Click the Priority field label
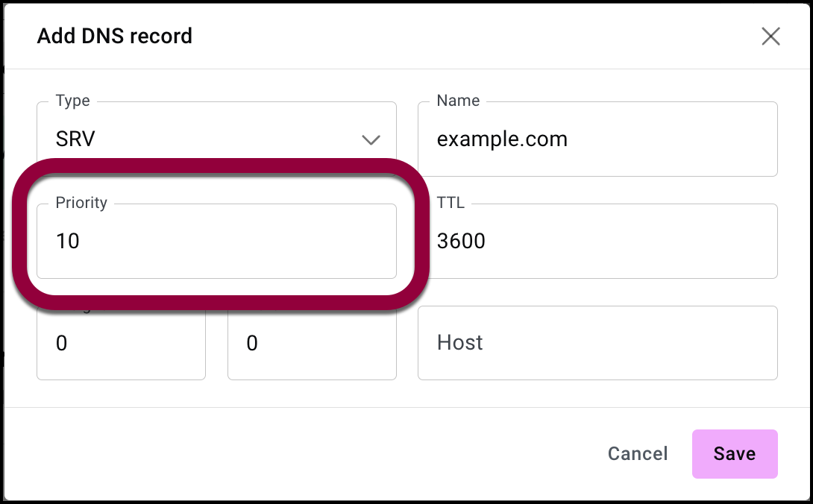813x504 pixels. pos(81,203)
